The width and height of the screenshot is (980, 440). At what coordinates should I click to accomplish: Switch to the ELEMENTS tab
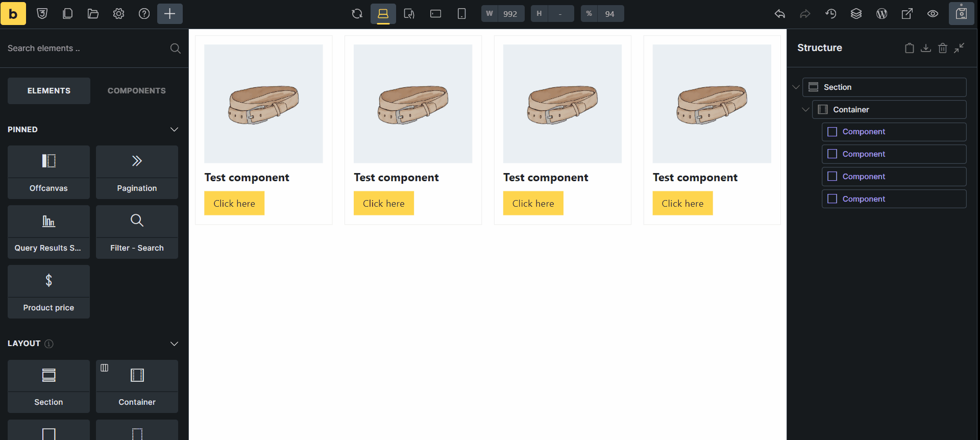(49, 91)
